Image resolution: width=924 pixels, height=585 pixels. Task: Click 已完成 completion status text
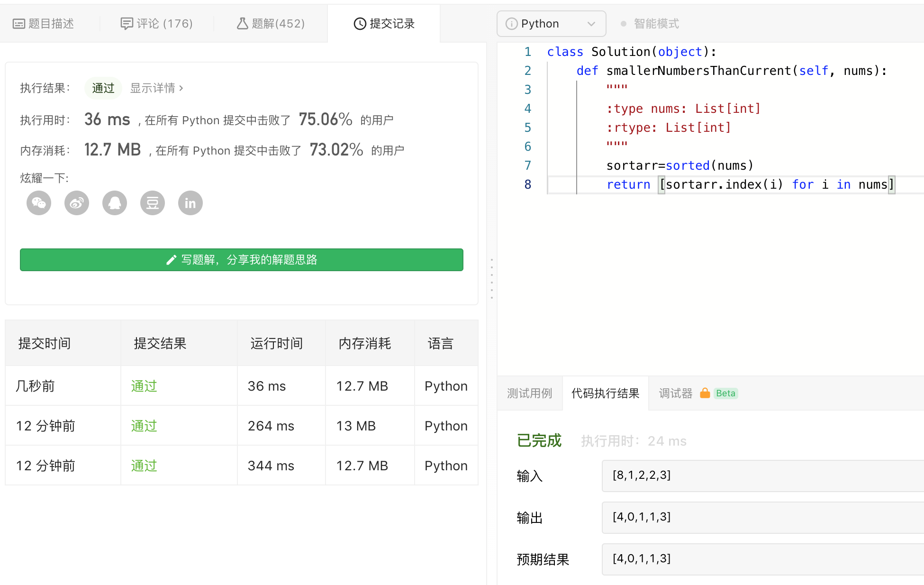539,441
